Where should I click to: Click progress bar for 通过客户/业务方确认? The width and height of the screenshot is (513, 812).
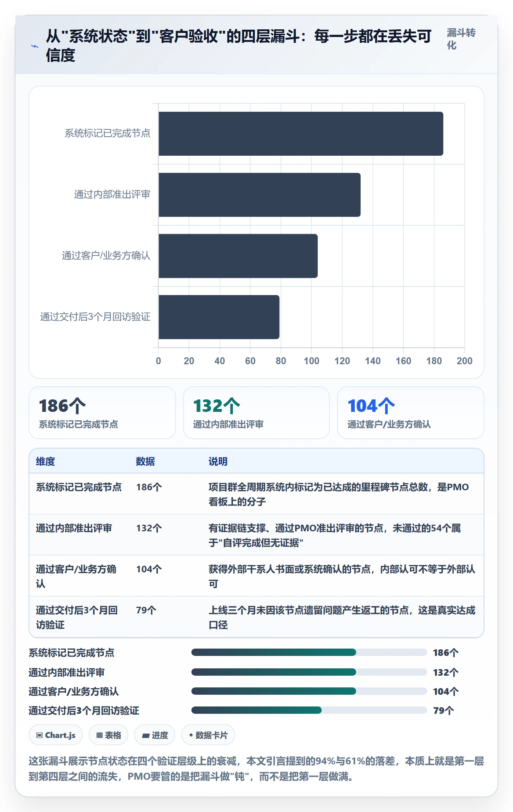point(309,691)
